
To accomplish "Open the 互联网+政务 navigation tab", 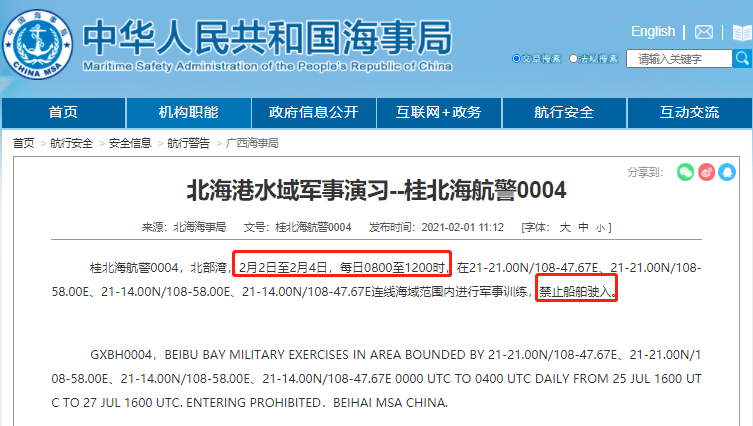I will point(439,113).
